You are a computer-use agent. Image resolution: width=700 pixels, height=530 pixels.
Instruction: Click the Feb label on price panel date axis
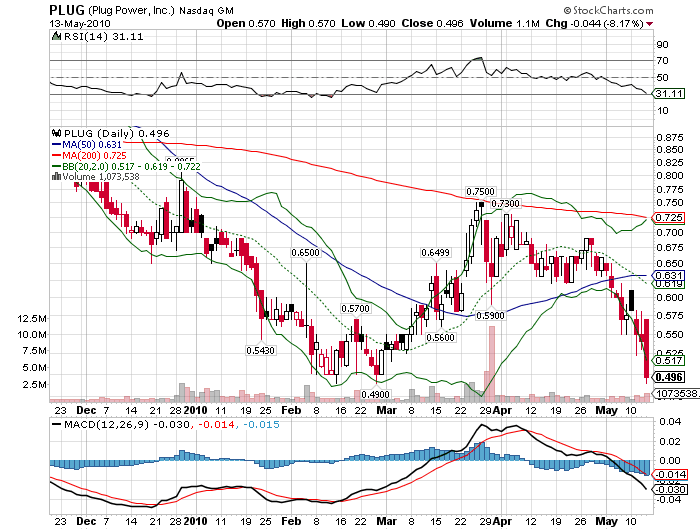click(291, 410)
